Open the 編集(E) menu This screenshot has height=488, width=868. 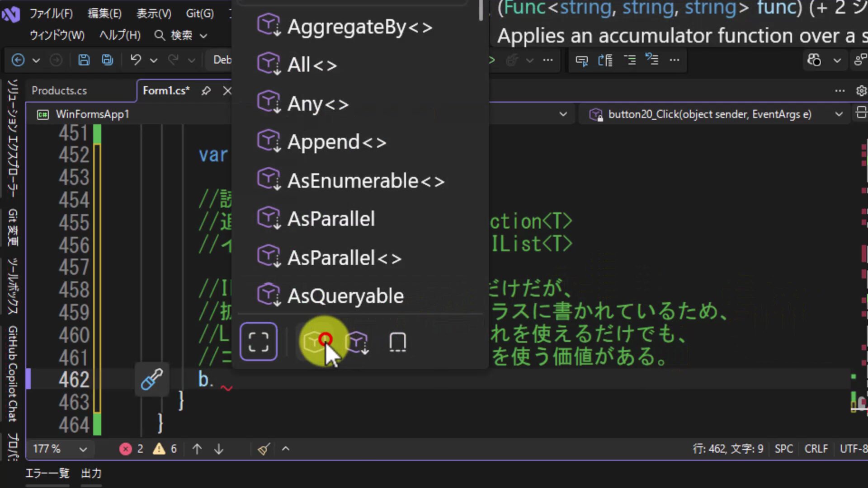coord(104,14)
